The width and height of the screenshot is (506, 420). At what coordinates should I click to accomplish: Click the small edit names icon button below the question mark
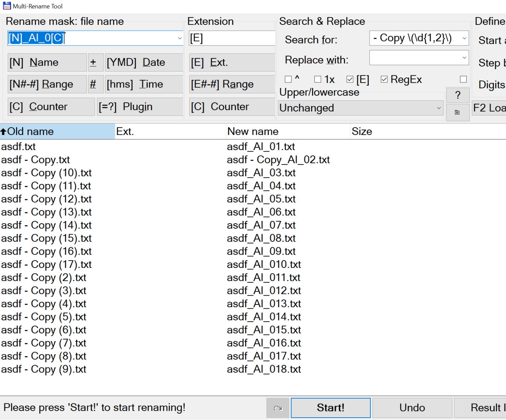[x=457, y=112]
